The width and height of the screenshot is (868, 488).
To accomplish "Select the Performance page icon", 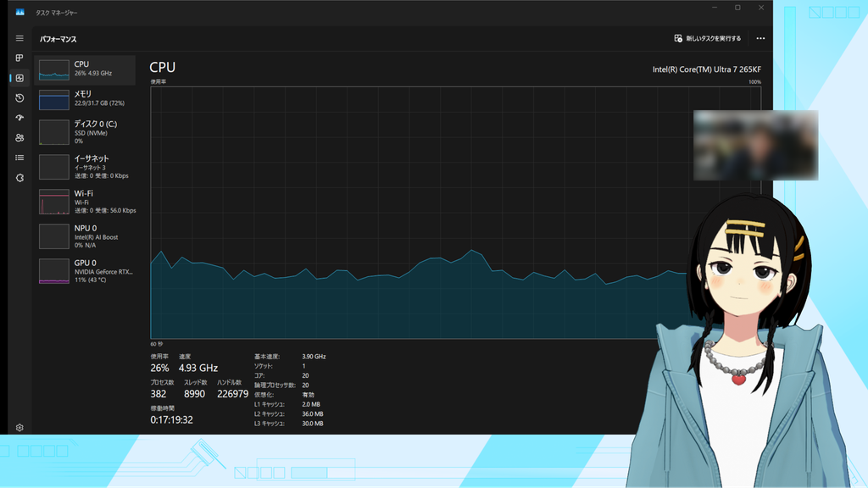I will pos(19,78).
